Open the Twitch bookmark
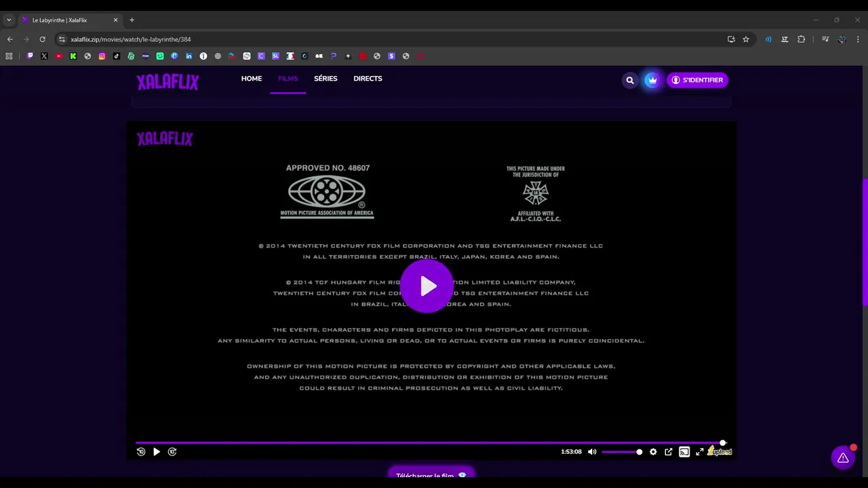Viewport: 868px width, 488px height. (30, 56)
